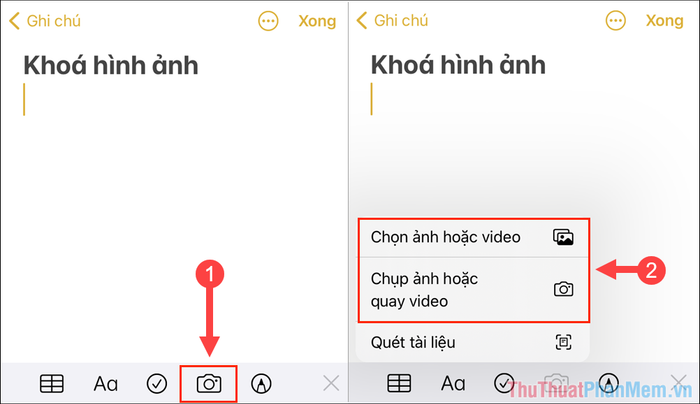Image resolution: width=700 pixels, height=404 pixels.
Task: Open table tool in left note toolbar
Action: (52, 384)
